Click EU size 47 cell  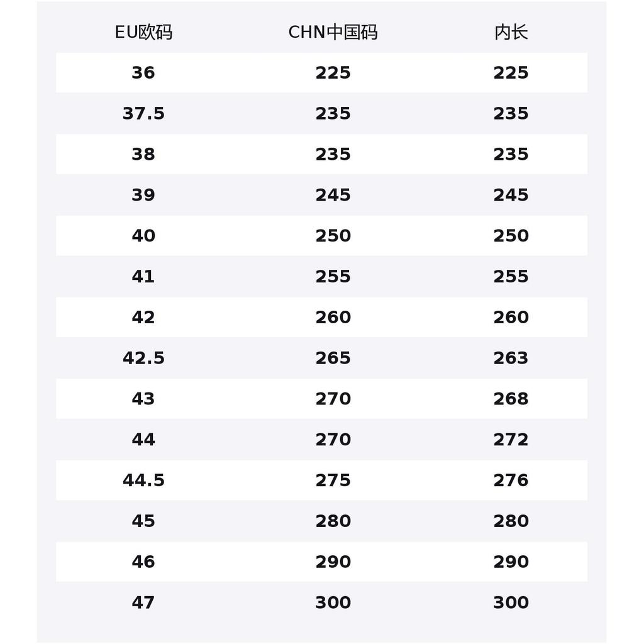[143, 602]
